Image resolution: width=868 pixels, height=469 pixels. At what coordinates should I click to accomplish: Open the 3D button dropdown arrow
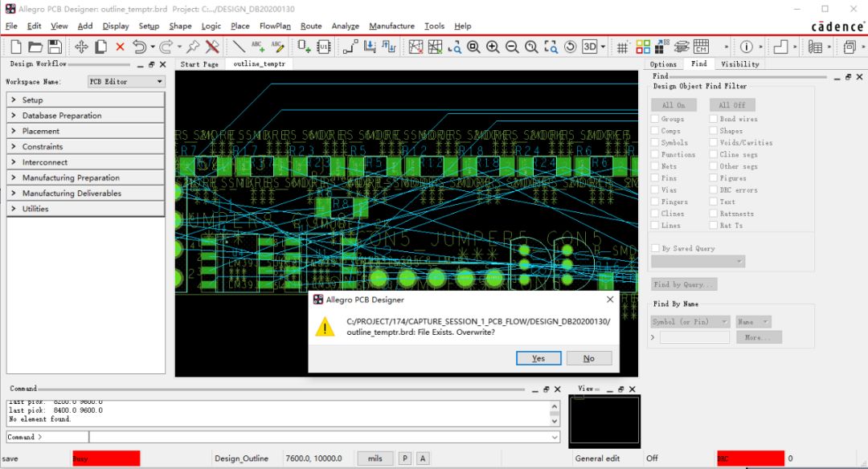[x=604, y=47]
